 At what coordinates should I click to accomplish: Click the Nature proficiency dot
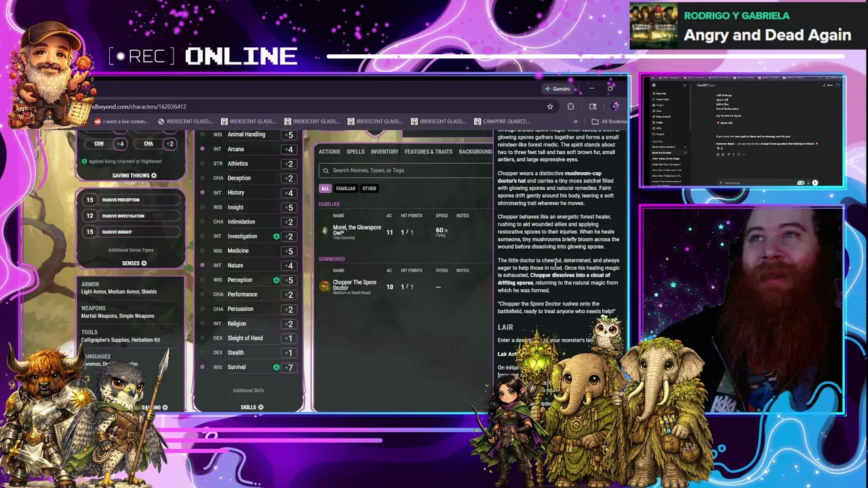[202, 266]
